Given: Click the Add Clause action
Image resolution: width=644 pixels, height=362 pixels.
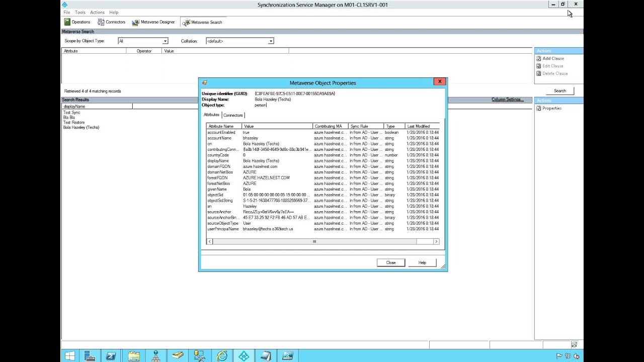Looking at the screenshot, I should pos(550,58).
